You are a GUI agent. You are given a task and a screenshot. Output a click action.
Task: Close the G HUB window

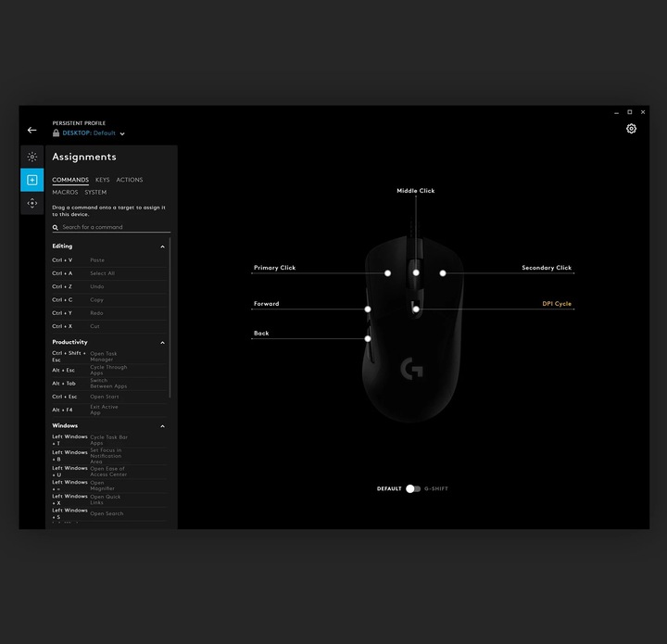643,112
